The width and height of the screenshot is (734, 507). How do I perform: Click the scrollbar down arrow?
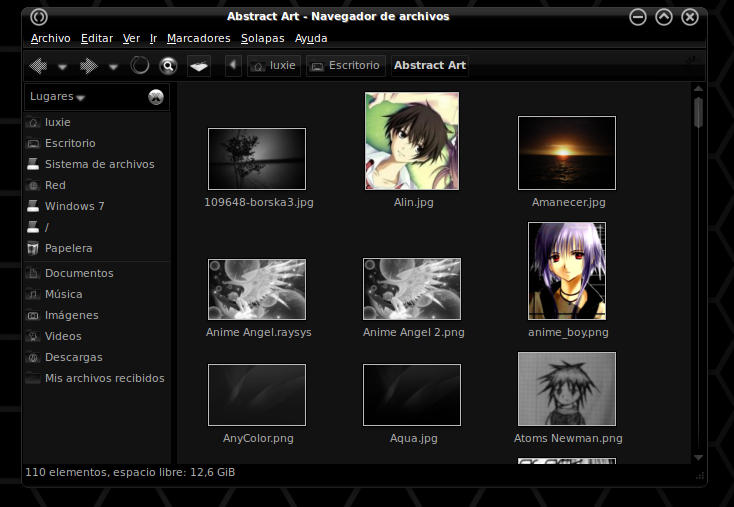click(x=698, y=457)
